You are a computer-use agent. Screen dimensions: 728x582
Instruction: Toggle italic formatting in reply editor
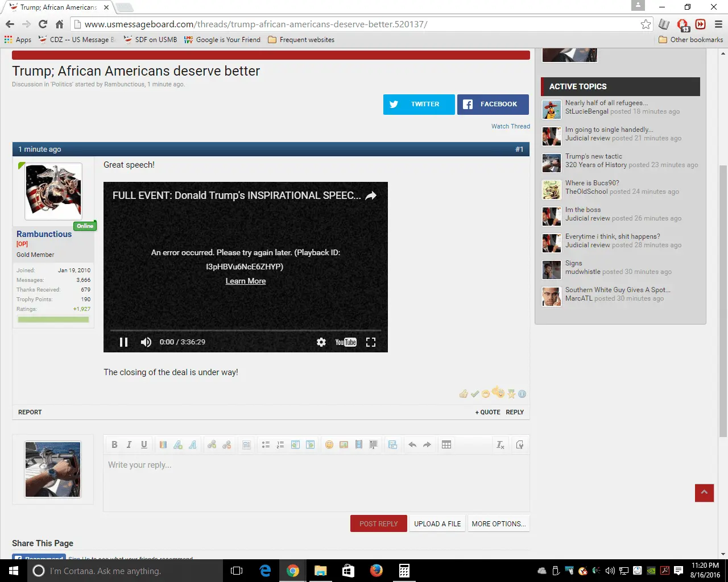click(x=129, y=444)
